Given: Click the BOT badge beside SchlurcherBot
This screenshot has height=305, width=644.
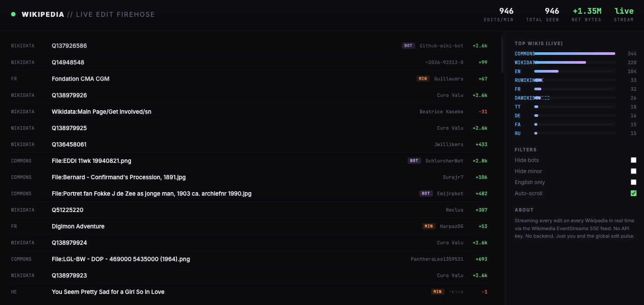Looking at the screenshot, I should coord(414,161).
